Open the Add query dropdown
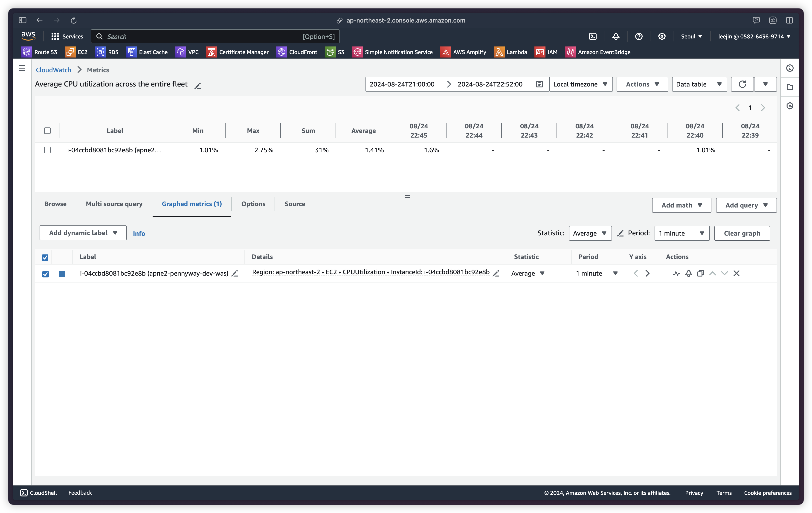 [746, 205]
